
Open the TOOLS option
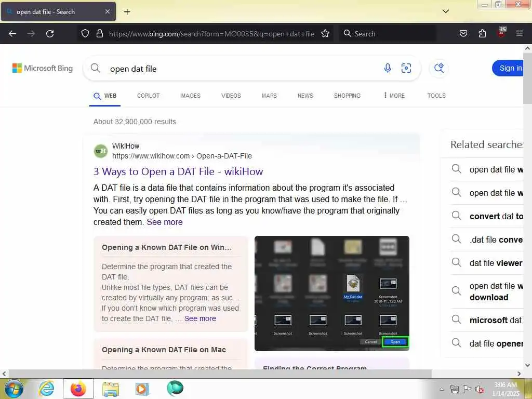point(436,96)
